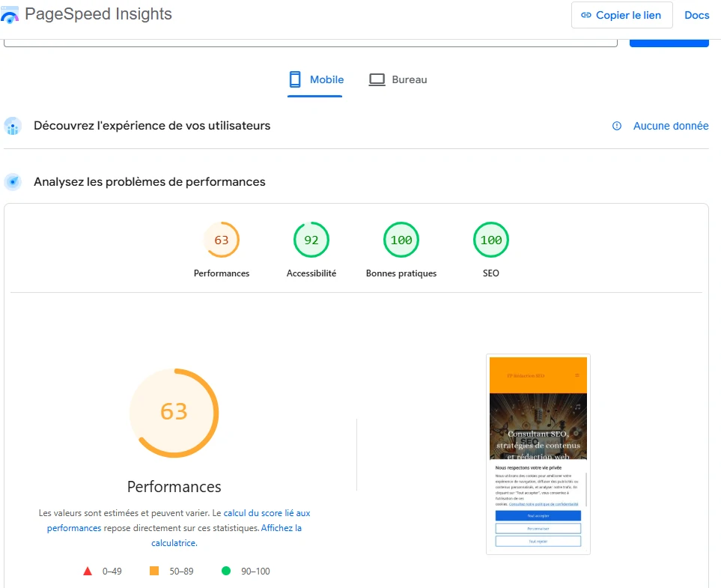Click the large Performances heading

pos(174,487)
